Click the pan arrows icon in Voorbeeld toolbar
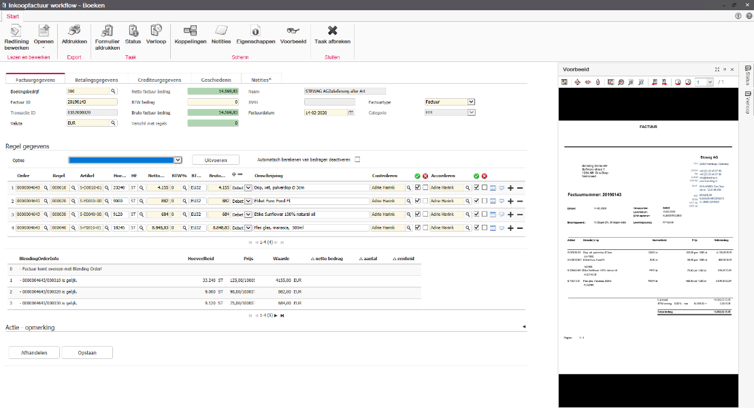This screenshot has width=754, height=408. (x=577, y=82)
